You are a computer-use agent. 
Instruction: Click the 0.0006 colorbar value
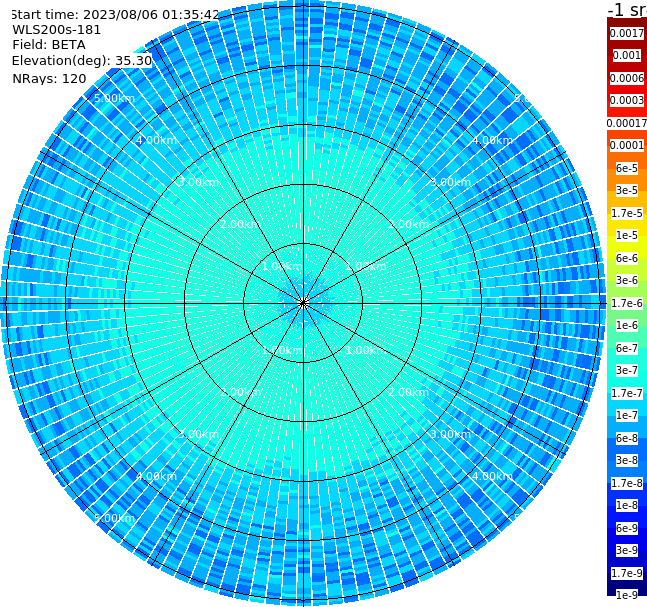[627, 78]
